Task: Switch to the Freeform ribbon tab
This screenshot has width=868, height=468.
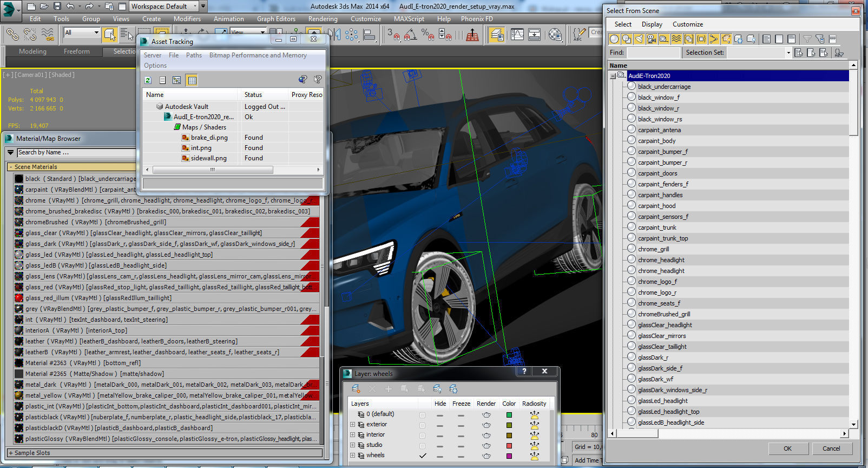Action: tap(77, 51)
